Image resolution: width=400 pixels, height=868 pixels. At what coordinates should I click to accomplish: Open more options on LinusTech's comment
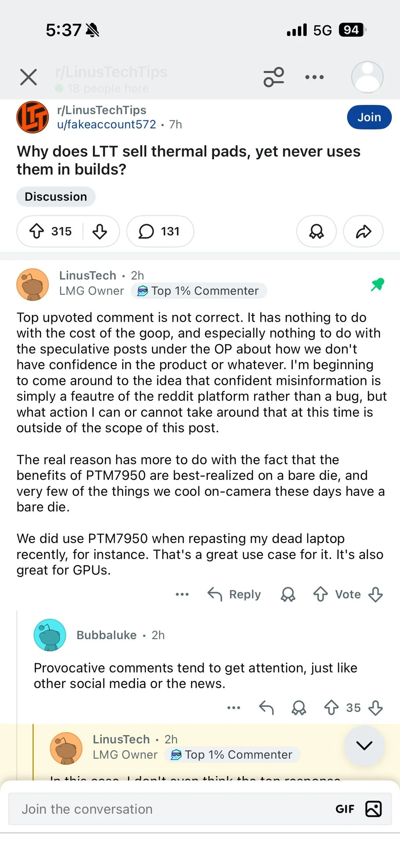coord(182,594)
